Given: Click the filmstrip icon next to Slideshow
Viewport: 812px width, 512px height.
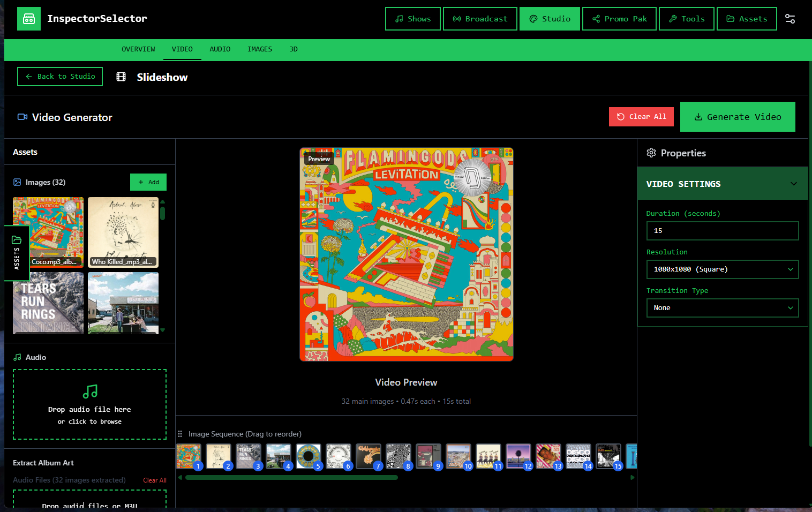Looking at the screenshot, I should coord(121,77).
